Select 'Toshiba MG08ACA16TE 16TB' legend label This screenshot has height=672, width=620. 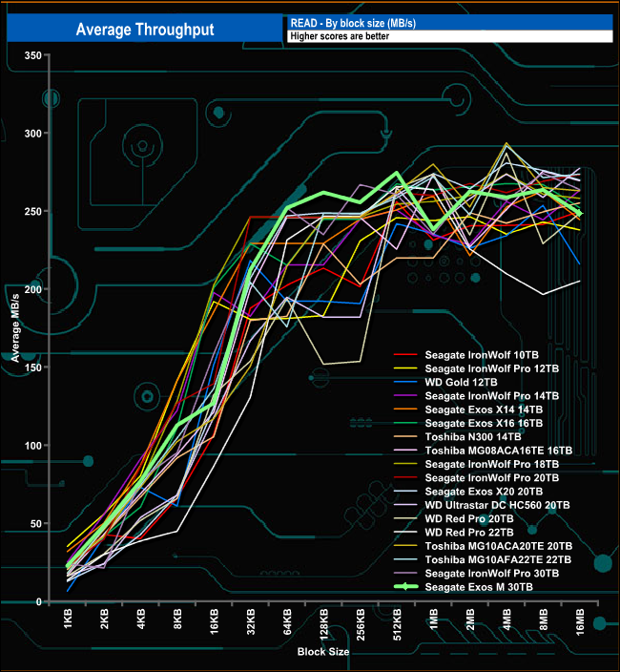[x=499, y=451]
